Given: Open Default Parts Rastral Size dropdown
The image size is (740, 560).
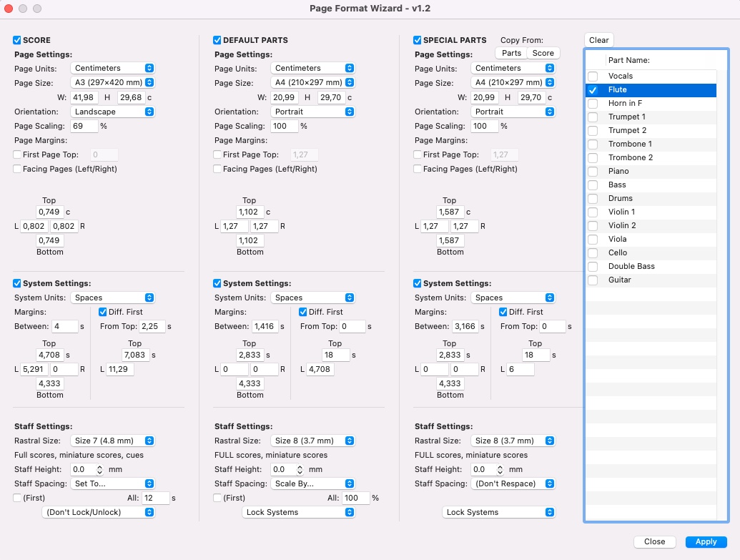Looking at the screenshot, I should [x=313, y=441].
